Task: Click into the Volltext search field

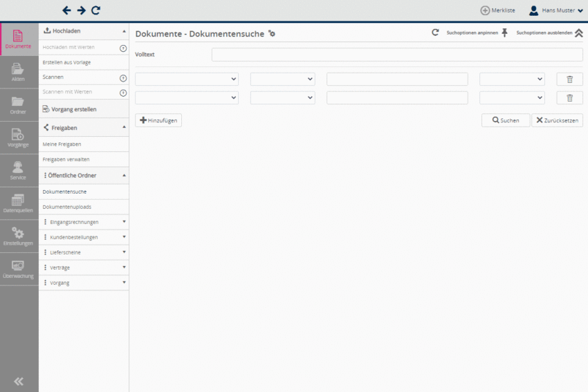Action: (x=397, y=55)
